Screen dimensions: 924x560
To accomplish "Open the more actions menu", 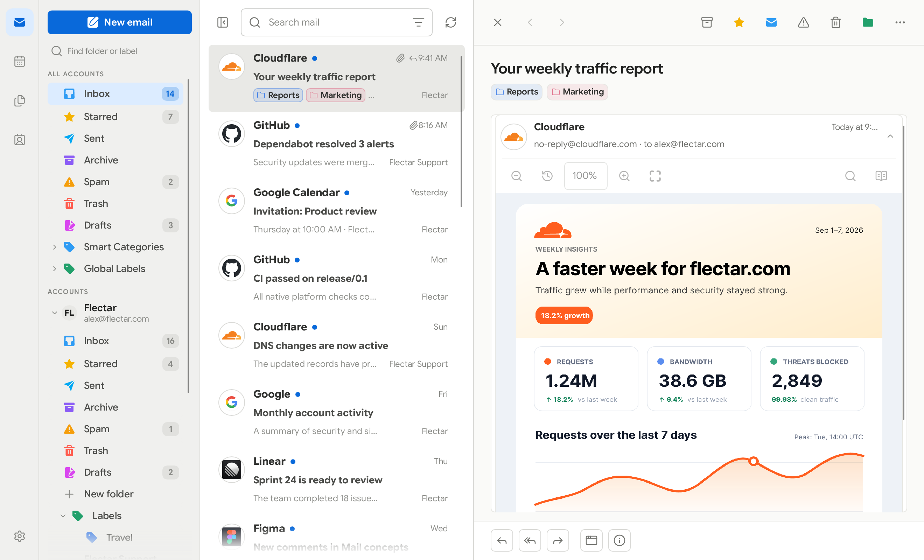I will pos(900,22).
